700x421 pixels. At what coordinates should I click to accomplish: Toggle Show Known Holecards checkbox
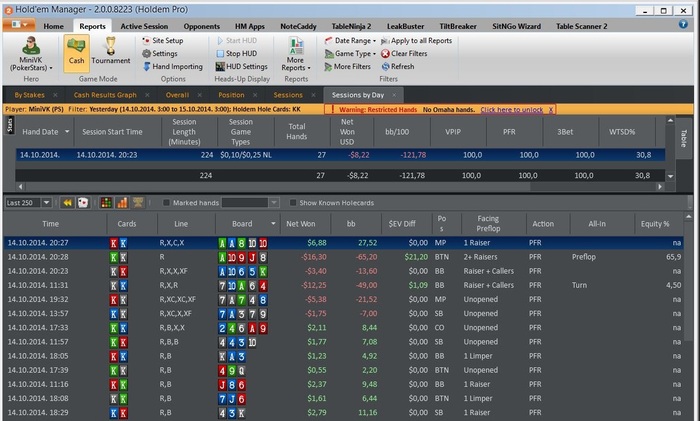tap(293, 203)
